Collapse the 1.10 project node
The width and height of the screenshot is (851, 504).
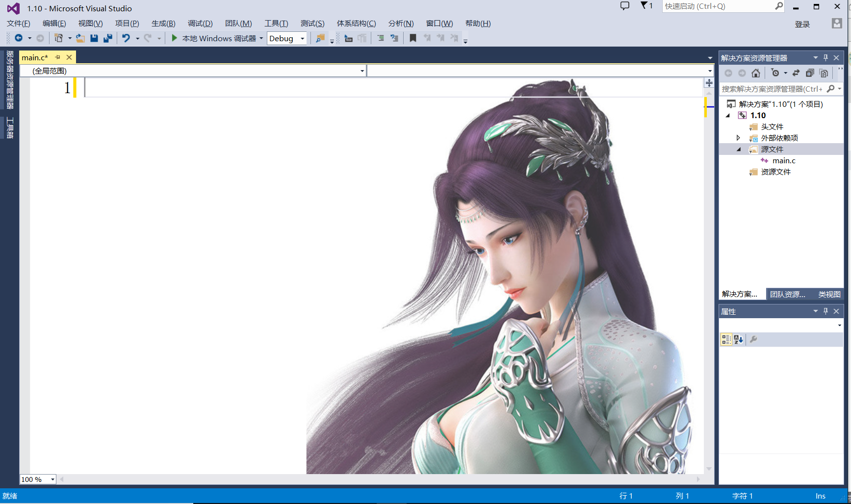728,116
